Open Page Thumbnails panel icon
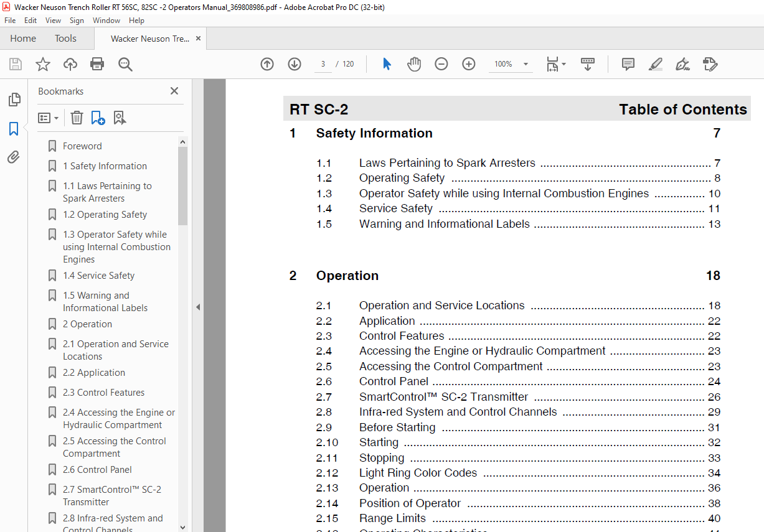Image resolution: width=764 pixels, height=532 pixels. [x=14, y=100]
